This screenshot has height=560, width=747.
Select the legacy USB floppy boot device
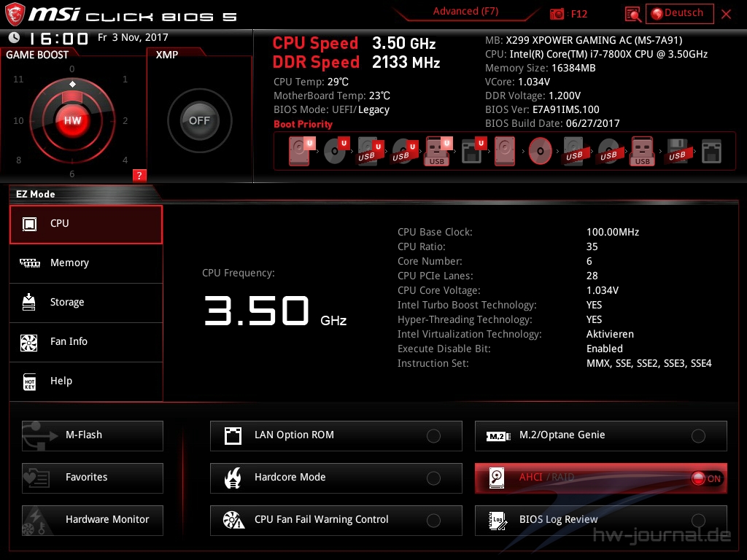point(677,151)
